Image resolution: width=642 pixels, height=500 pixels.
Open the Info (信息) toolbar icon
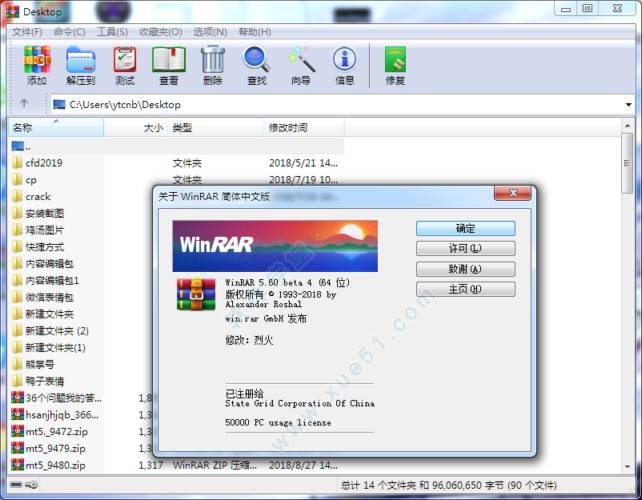click(345, 66)
